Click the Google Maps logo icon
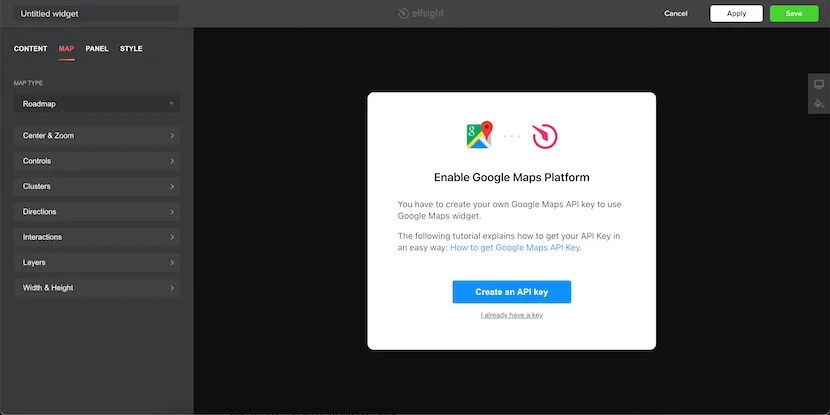The height and width of the screenshot is (415, 830). pyautogui.click(x=480, y=136)
